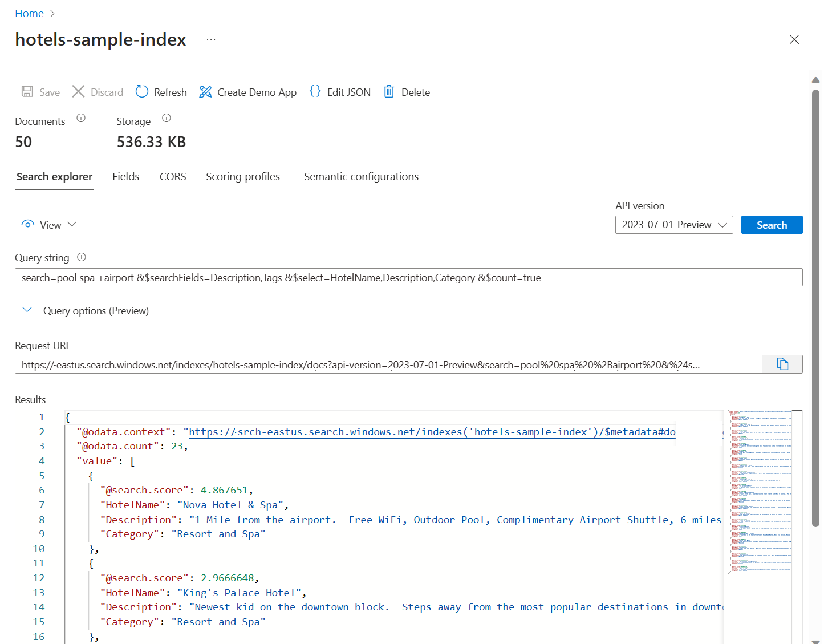This screenshot has height=644, width=824.
Task: Open the View dropdown
Action: coord(49,225)
